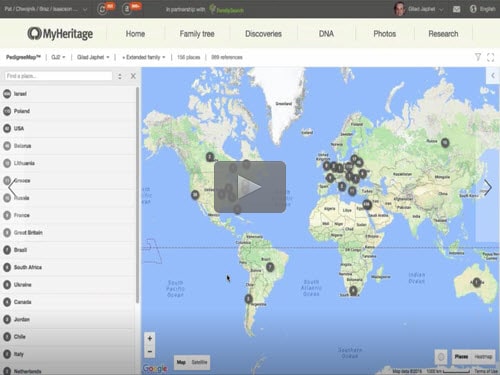Open the DNA menu
Image resolution: width=500 pixels, height=375 pixels.
tap(326, 34)
